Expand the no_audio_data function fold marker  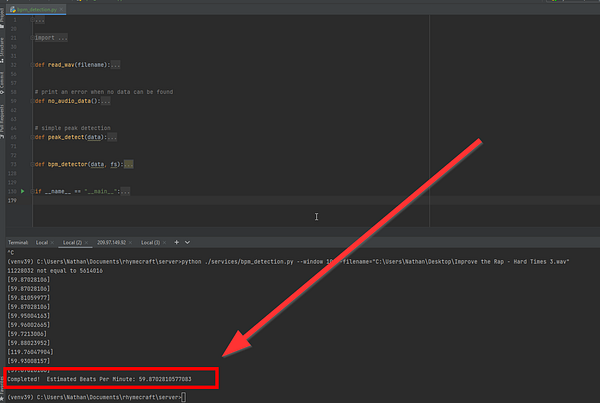click(33, 101)
